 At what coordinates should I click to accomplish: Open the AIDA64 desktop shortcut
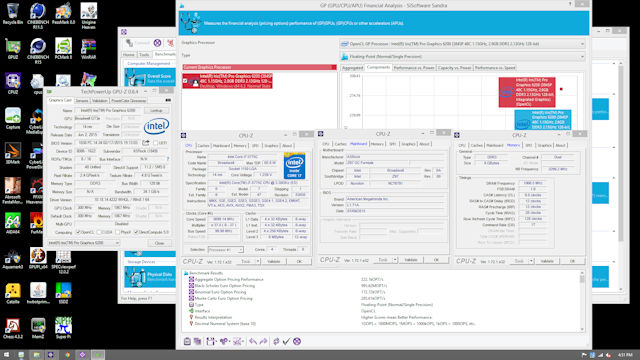click(x=13, y=223)
